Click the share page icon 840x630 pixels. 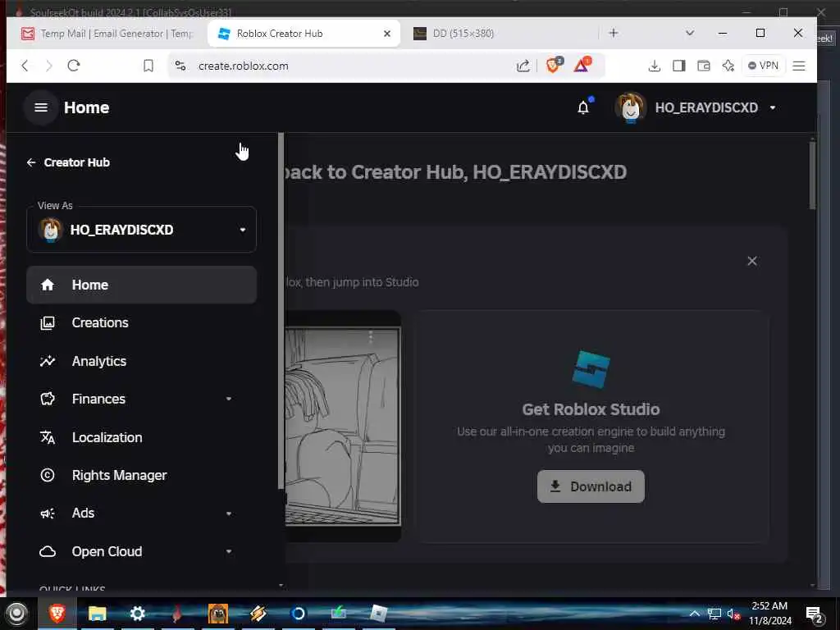pos(523,66)
